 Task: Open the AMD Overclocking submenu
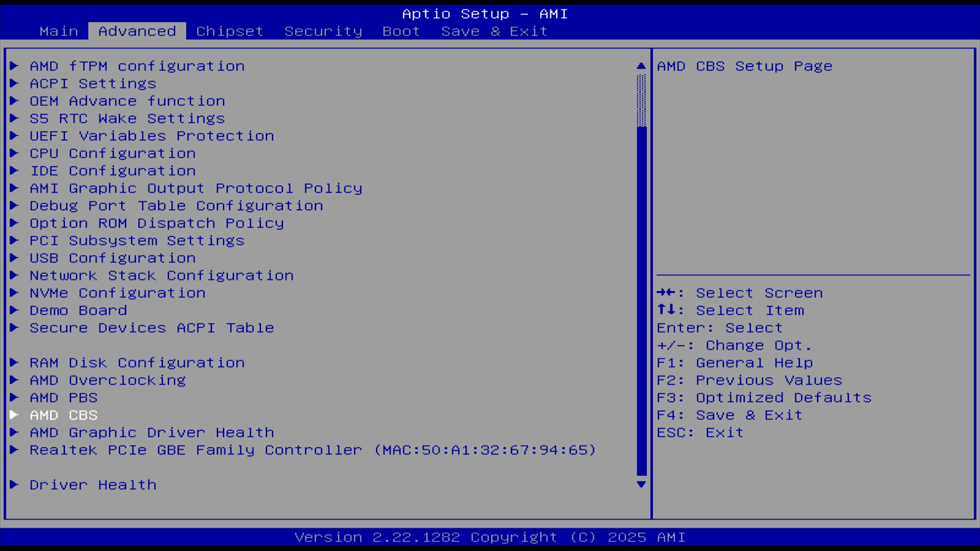107,380
